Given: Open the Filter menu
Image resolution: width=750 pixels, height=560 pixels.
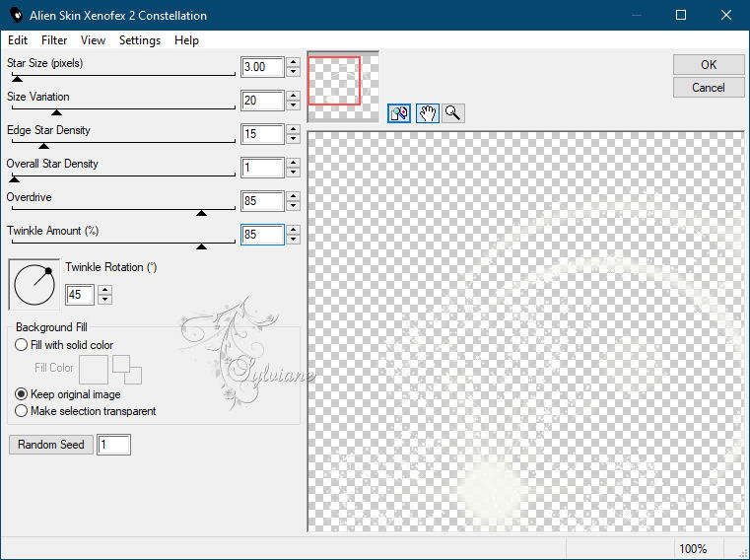Looking at the screenshot, I should (54, 40).
